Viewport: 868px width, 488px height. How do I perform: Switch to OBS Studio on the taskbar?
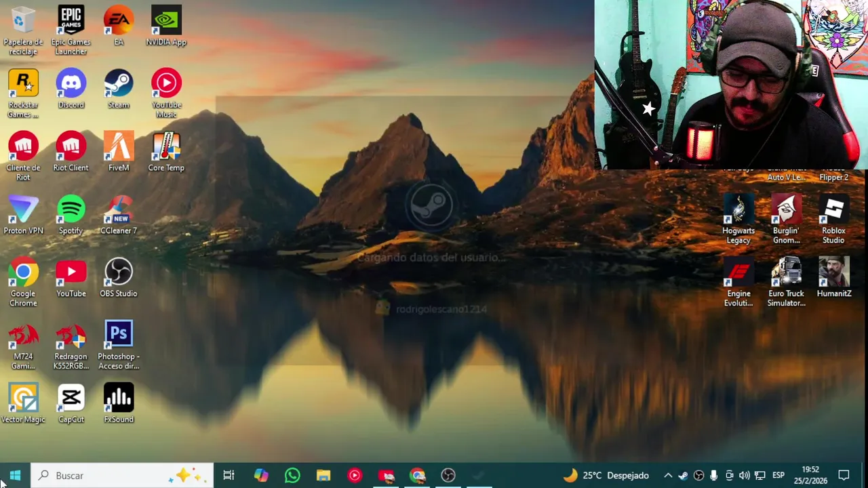pos(448,475)
